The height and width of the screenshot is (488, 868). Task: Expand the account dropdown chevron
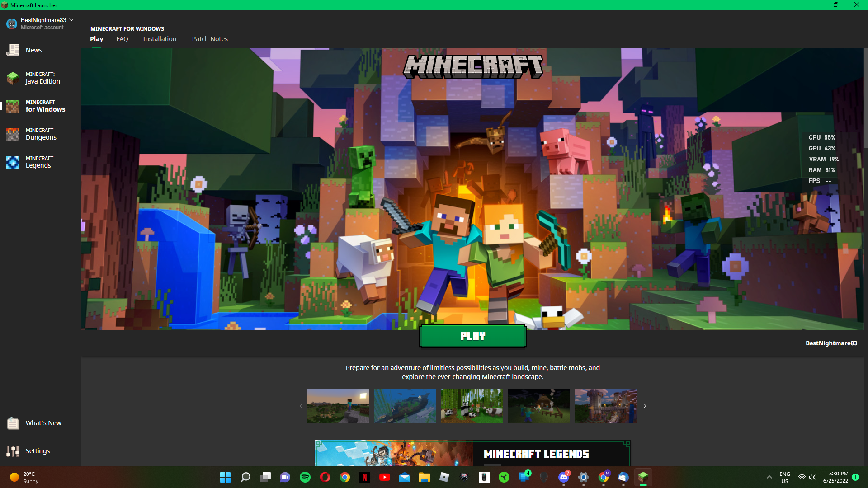[x=72, y=20]
